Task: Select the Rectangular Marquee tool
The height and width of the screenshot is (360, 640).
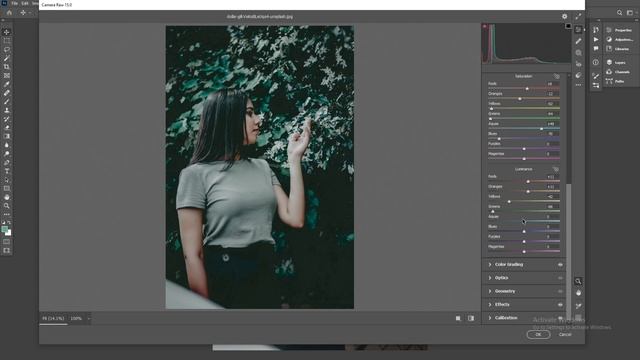Action: [7, 41]
